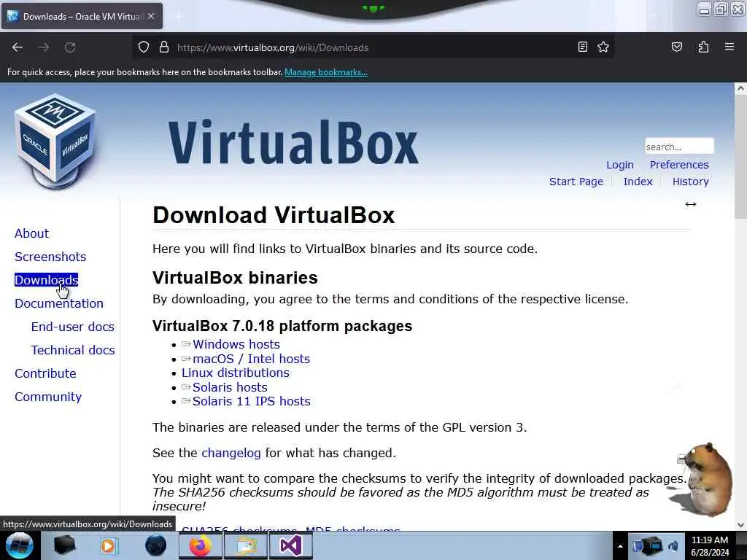
Task: Open the Firefox hamburger menu
Action: tap(729, 47)
